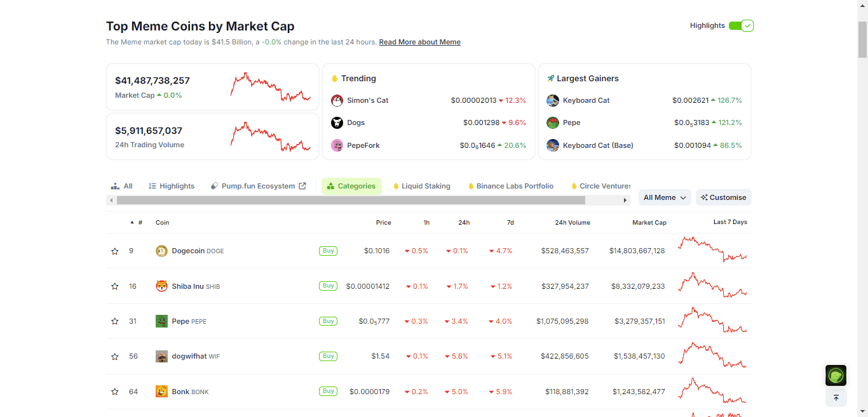Click the horizontal tab scrollbar thumb
The height and width of the screenshot is (417, 868).
(x=351, y=201)
